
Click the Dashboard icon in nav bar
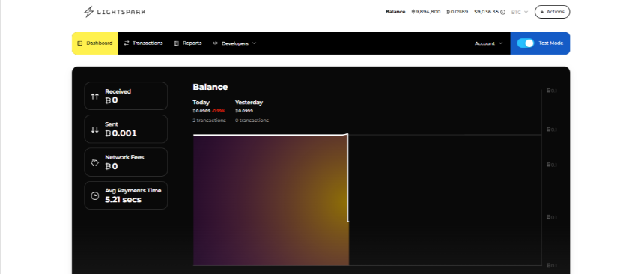pos(80,43)
